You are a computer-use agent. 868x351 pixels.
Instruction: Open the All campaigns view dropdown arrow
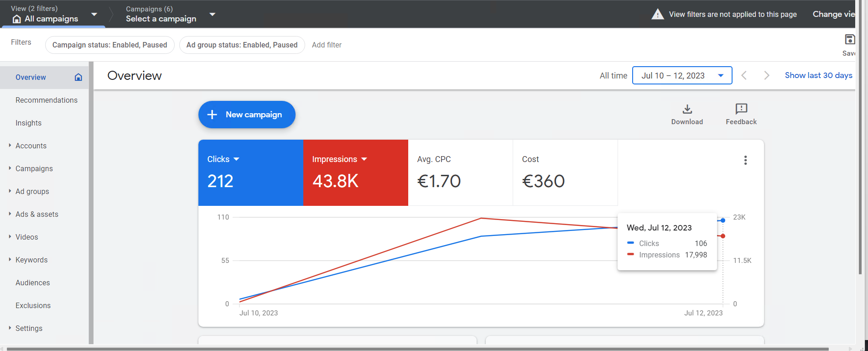[94, 14]
